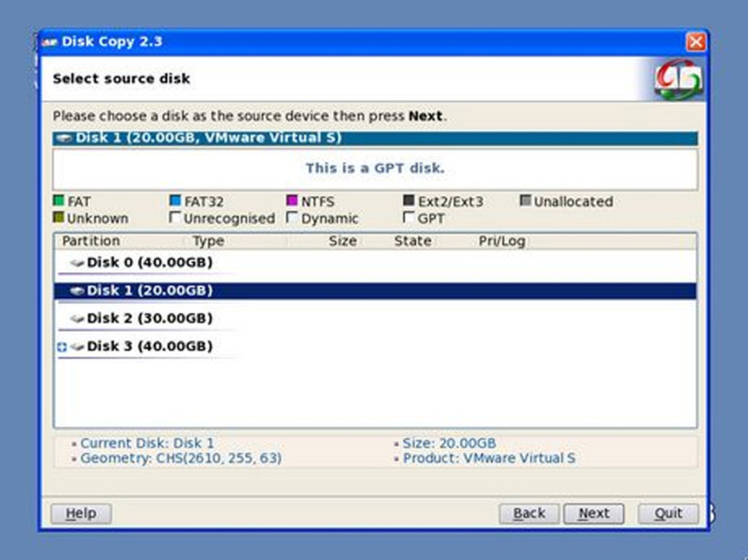
Task: Click Disk 1 VMware Virtual S banner
Action: [x=375, y=138]
